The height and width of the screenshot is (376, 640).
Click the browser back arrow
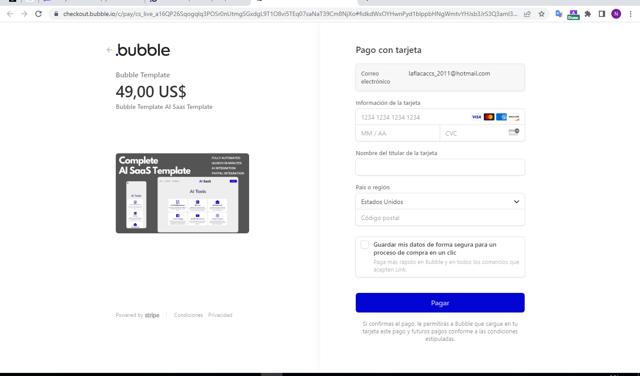(10, 14)
